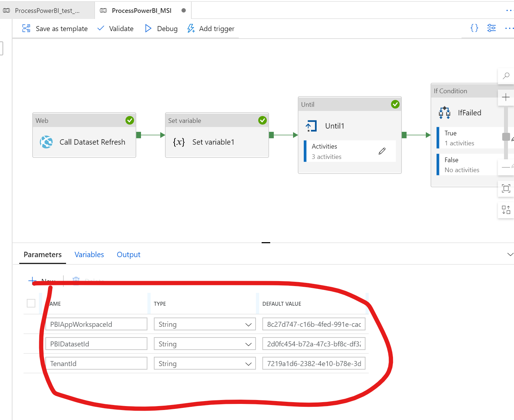The width and height of the screenshot is (514, 420).
Task: Click the Add trigger lightning icon
Action: click(x=191, y=28)
